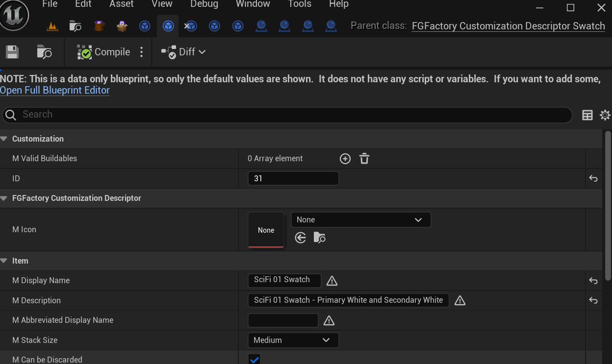The height and width of the screenshot is (364, 612).
Task: Collapse the Item section
Action: [x=4, y=261]
